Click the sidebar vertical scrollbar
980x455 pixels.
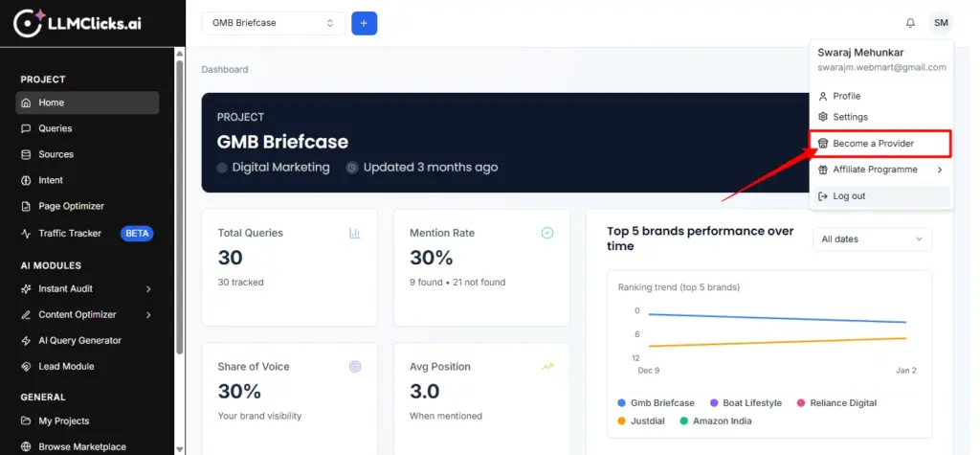point(179,192)
